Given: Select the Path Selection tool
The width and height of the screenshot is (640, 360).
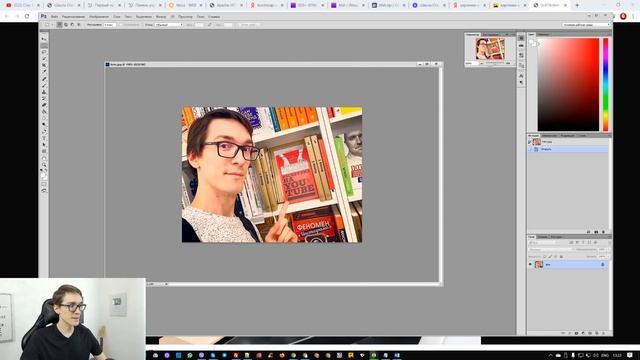Looking at the screenshot, I should pyautogui.click(x=44, y=144).
